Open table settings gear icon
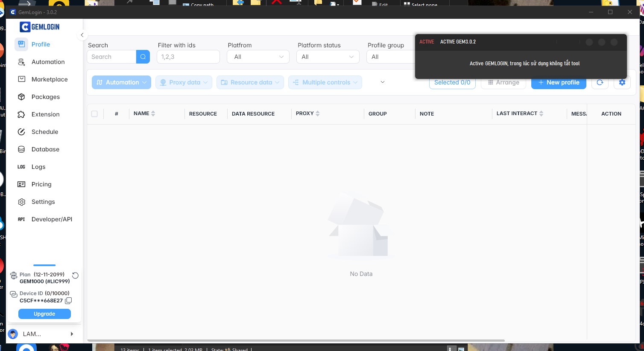The image size is (644, 351). tap(622, 82)
